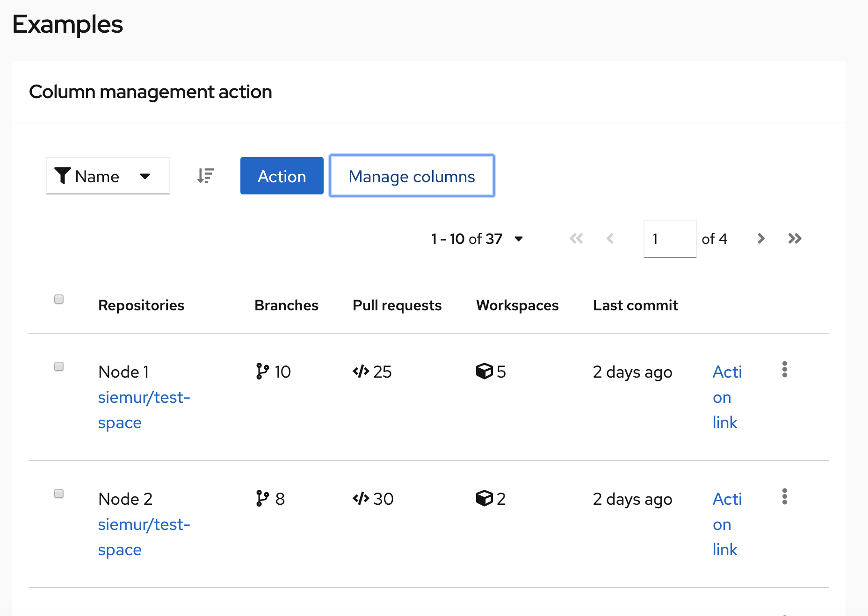Click the Last commit column header
868x616 pixels.
coord(635,305)
